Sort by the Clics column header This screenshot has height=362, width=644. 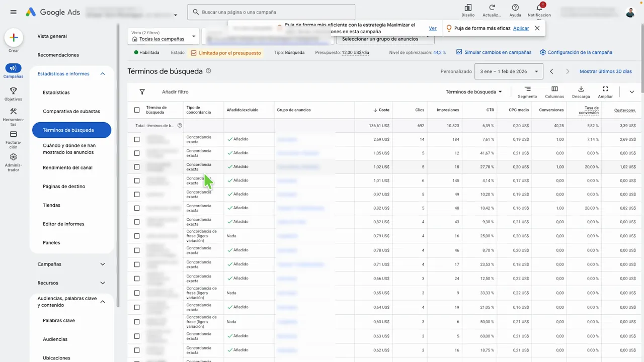(420, 110)
